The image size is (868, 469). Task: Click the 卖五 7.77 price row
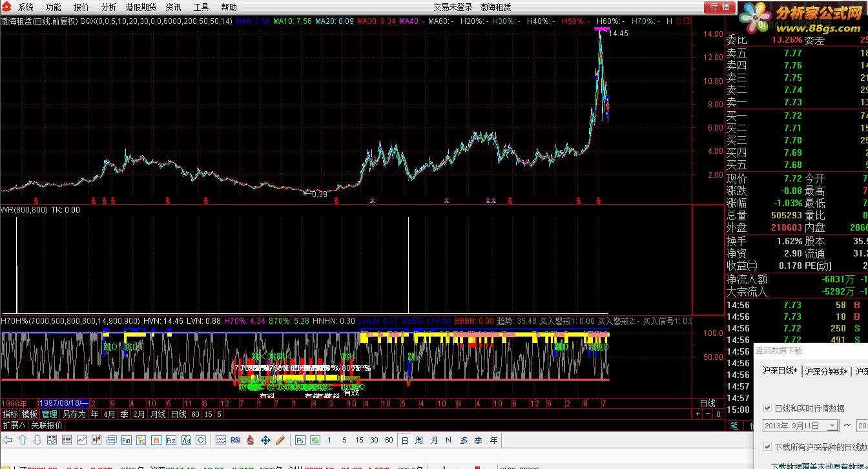pos(796,54)
